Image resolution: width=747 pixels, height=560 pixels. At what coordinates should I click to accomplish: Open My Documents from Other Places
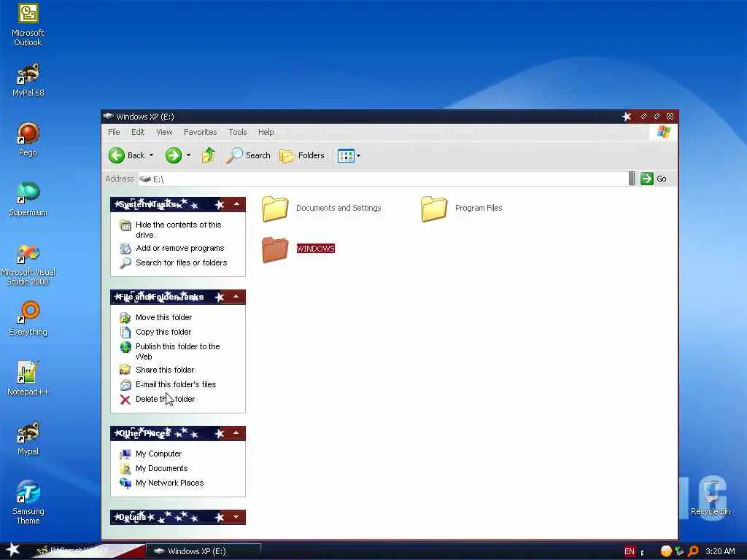pos(161,468)
